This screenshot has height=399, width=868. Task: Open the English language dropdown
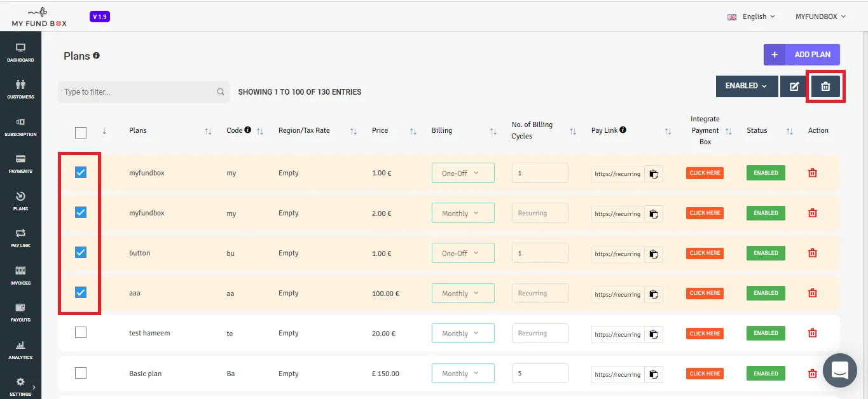coord(752,17)
